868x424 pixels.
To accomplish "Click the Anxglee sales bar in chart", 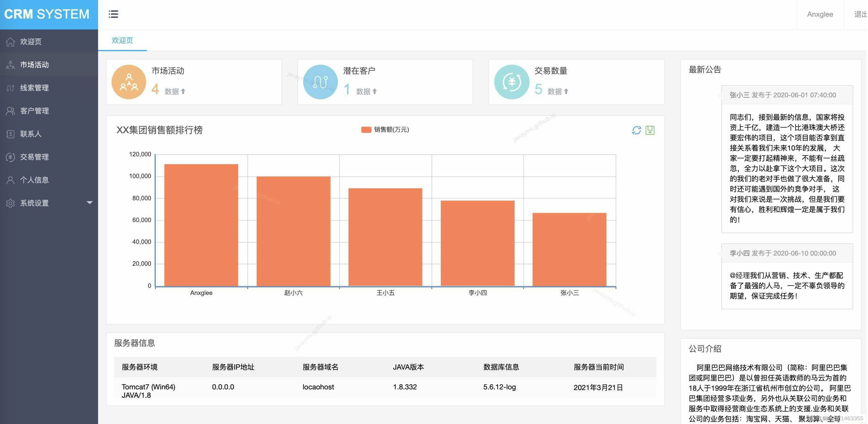I will (x=201, y=225).
